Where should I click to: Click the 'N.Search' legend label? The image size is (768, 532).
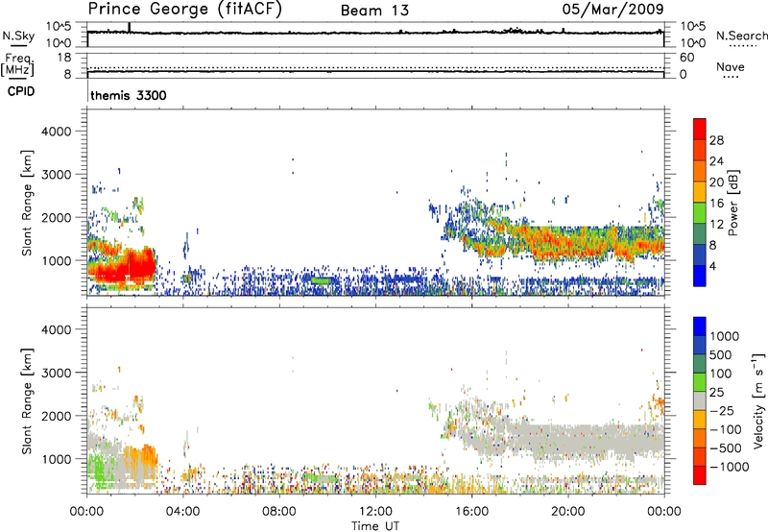coord(742,36)
